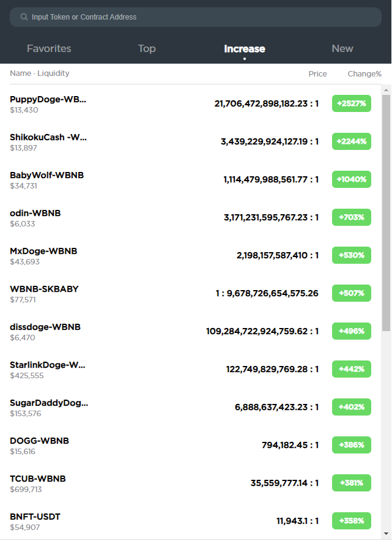Click WBNB-SKBABY price 1 : 9,678,726,654,575.26
Screen dimensions: 392x541
267,293
